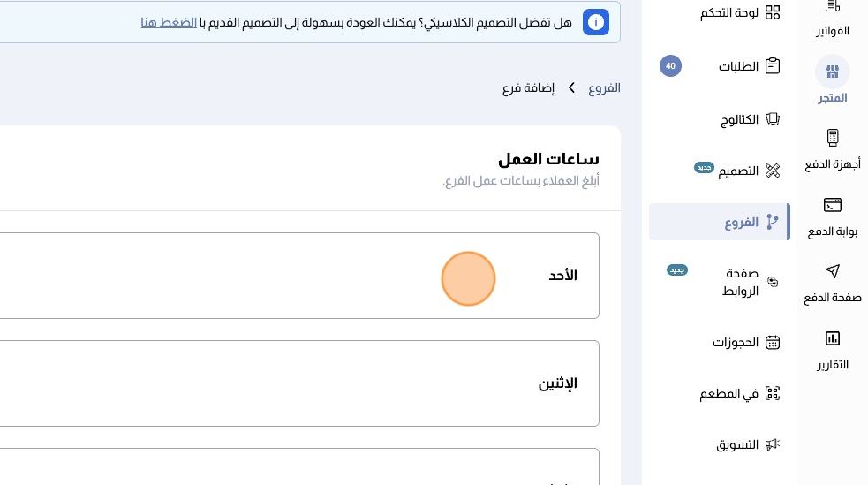Open the التسويق marketing megaphone item

(x=738, y=444)
